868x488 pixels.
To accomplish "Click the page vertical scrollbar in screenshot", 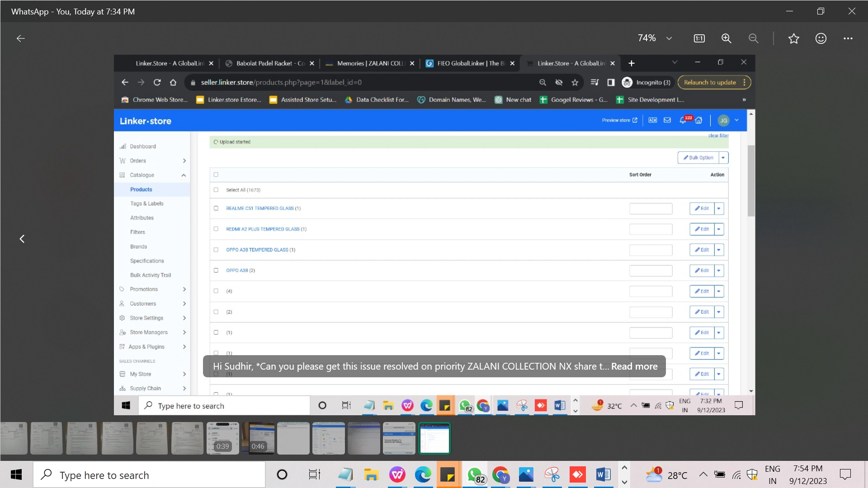I will (x=751, y=181).
